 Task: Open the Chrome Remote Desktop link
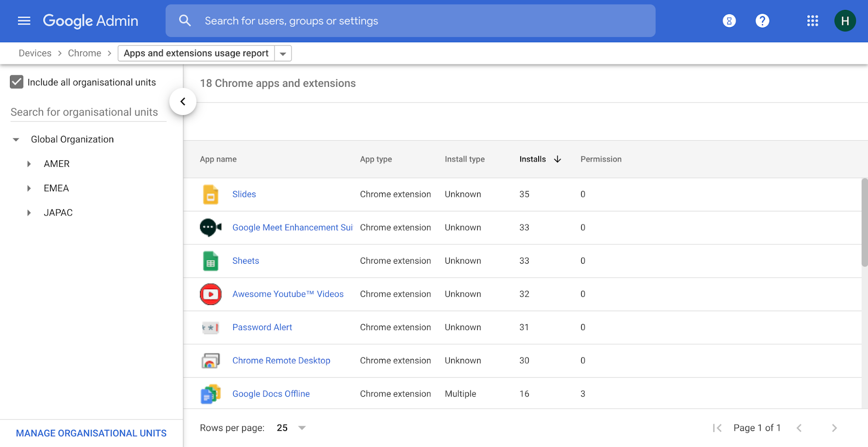click(281, 361)
